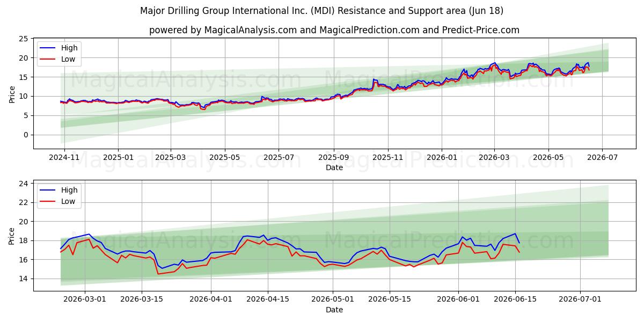Click the '2025-03' x-axis label in the top chart
Viewport: 644px width, 322px height.
171,158
